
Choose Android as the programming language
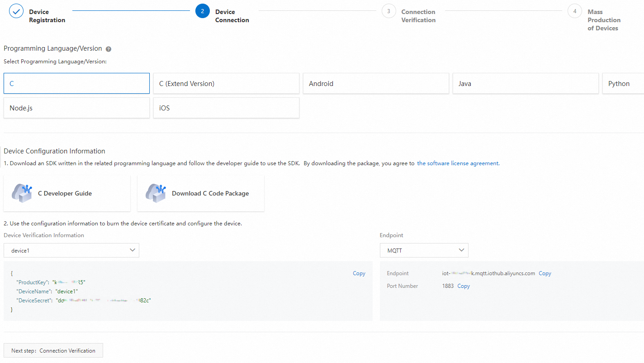(x=376, y=83)
